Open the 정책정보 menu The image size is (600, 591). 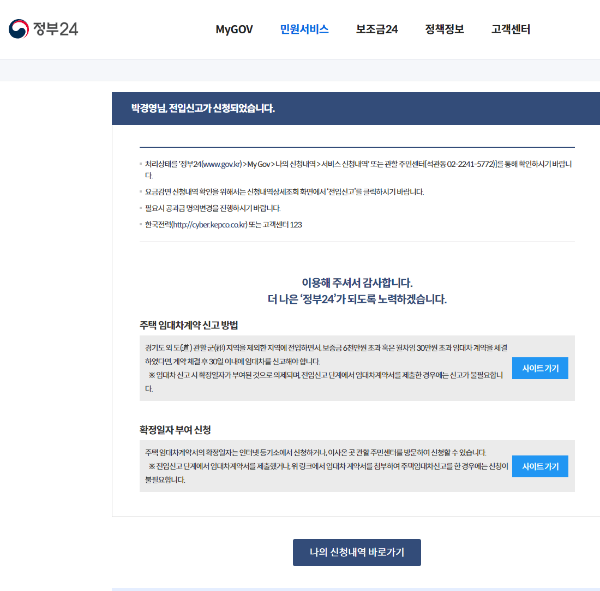coord(444,29)
